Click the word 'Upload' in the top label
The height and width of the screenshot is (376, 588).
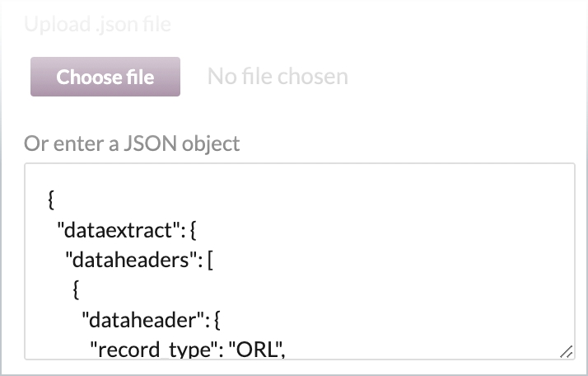pos(52,25)
